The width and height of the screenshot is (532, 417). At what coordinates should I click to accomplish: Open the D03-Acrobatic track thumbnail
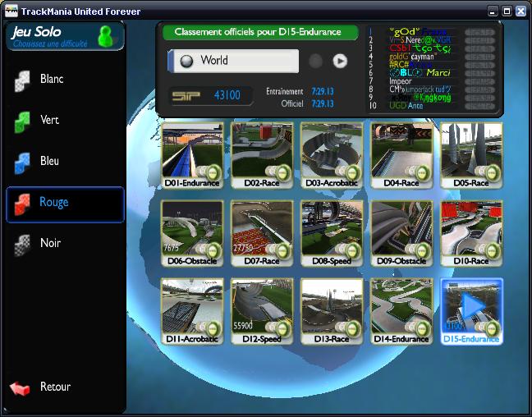(331, 154)
